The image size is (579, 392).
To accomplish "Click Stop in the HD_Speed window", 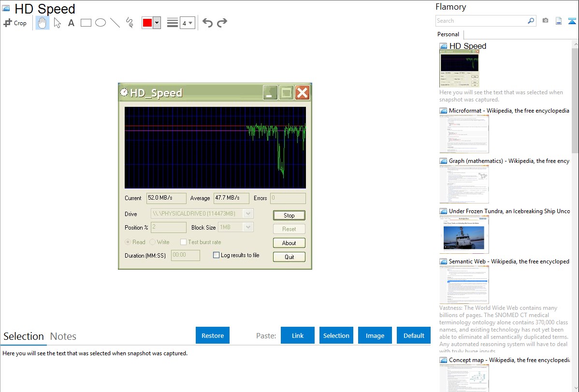I will click(x=289, y=216).
